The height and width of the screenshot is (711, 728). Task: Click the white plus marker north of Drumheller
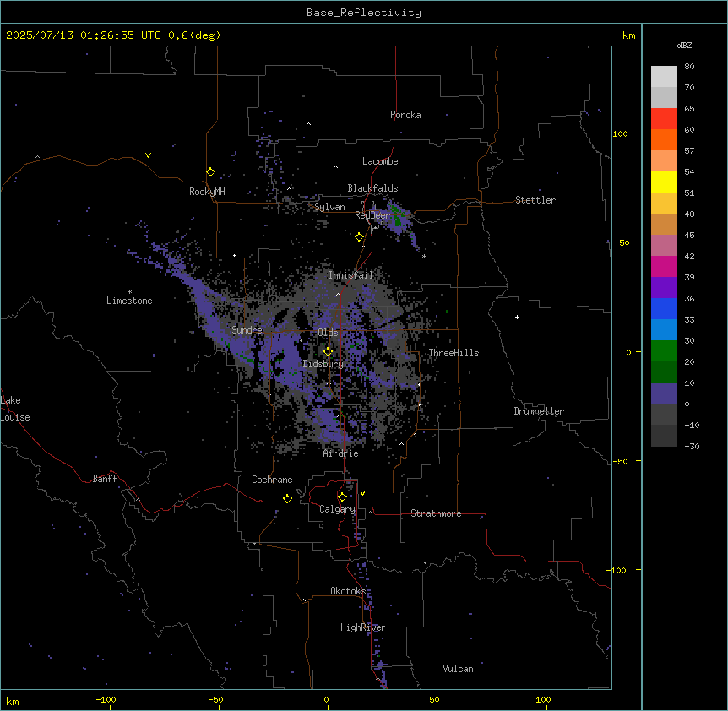517,317
